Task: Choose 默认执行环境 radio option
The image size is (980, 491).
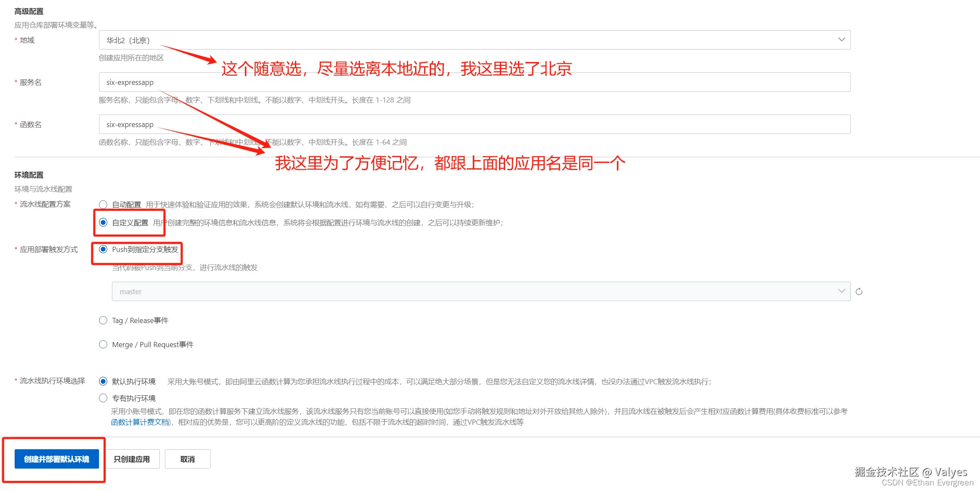Action: (x=103, y=382)
